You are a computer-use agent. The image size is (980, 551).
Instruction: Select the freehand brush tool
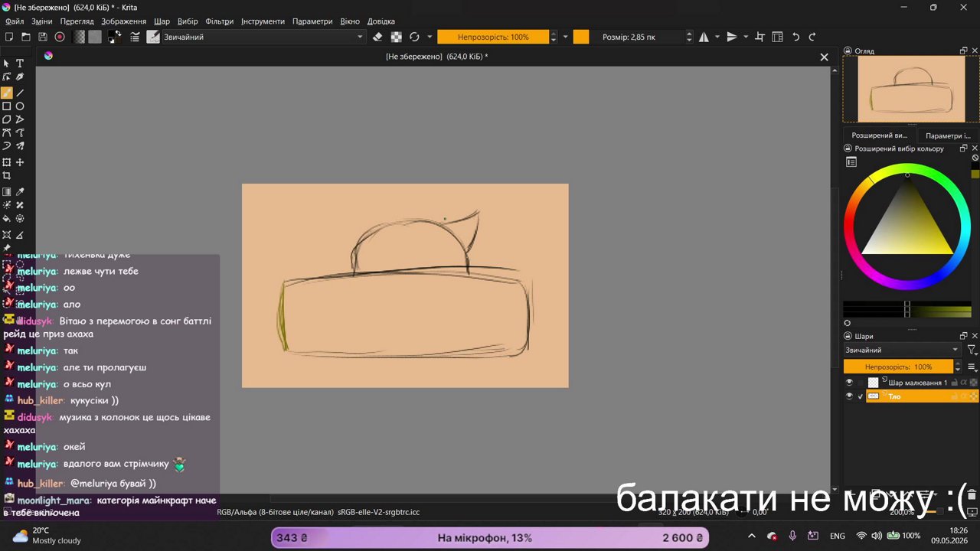tap(7, 93)
